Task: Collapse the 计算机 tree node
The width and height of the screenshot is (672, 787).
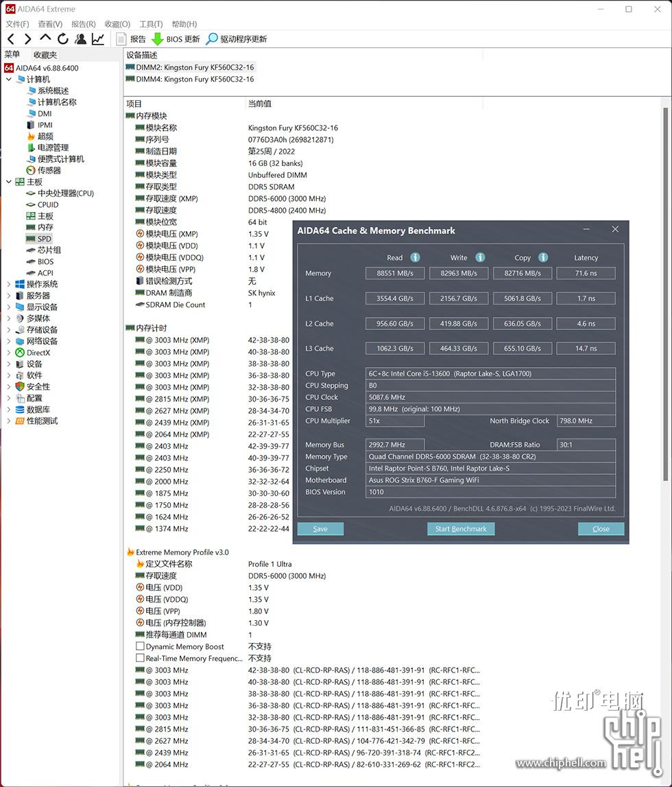Action: (x=8, y=80)
